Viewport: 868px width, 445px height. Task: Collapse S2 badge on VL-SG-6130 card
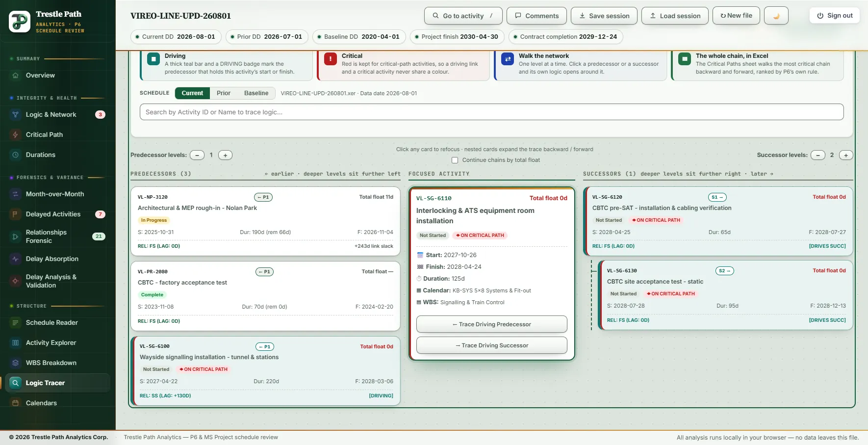click(x=725, y=271)
